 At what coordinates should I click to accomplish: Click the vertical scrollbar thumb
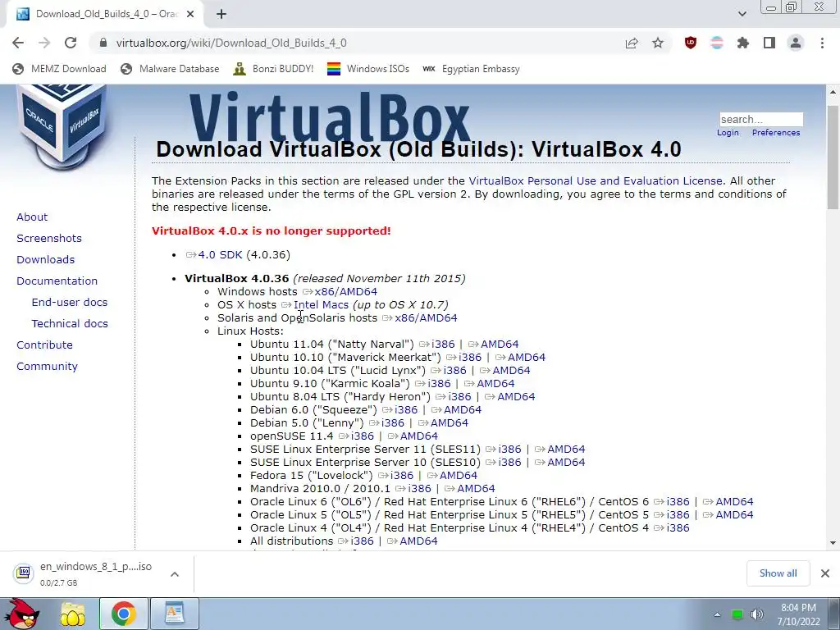(x=833, y=157)
